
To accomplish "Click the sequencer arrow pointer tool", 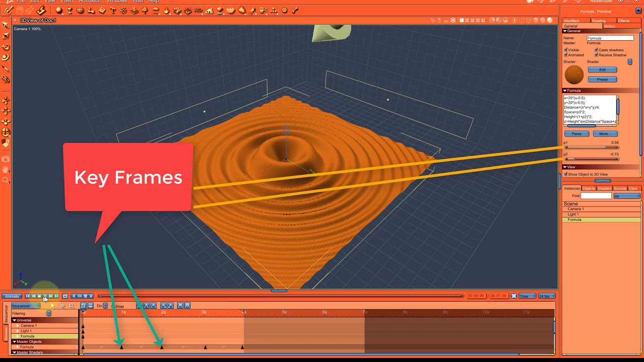I will point(53,306).
